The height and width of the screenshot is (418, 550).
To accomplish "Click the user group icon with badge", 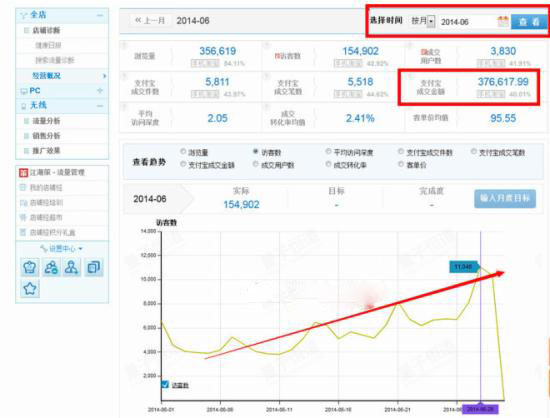I will [x=51, y=267].
